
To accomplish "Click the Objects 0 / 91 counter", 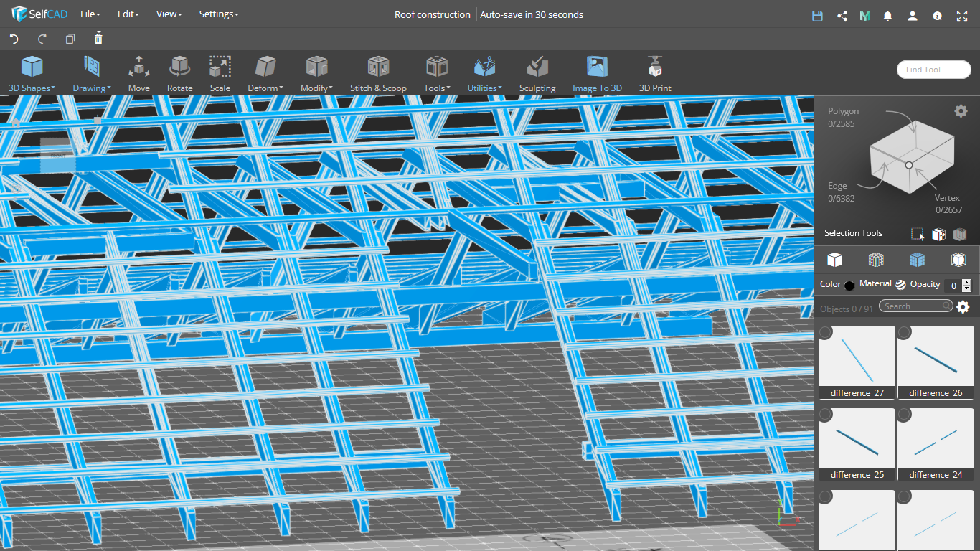I will click(847, 309).
